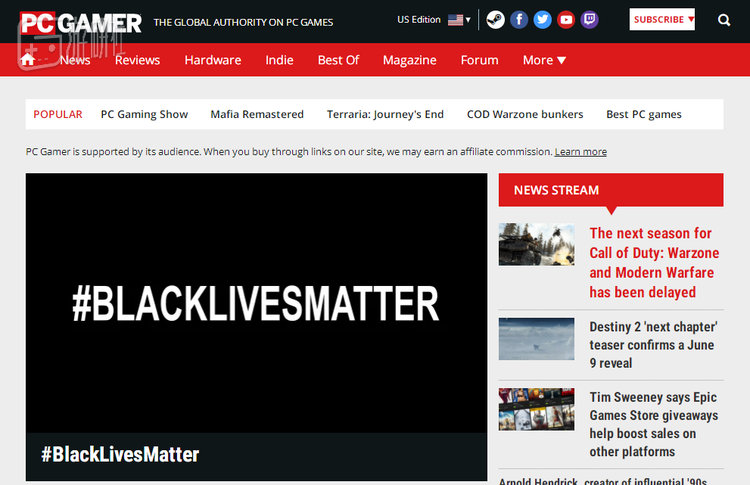Click the Destiny 2 teaser article thumbnail
Screen dimensions: 750x485
pyautogui.click(x=536, y=339)
